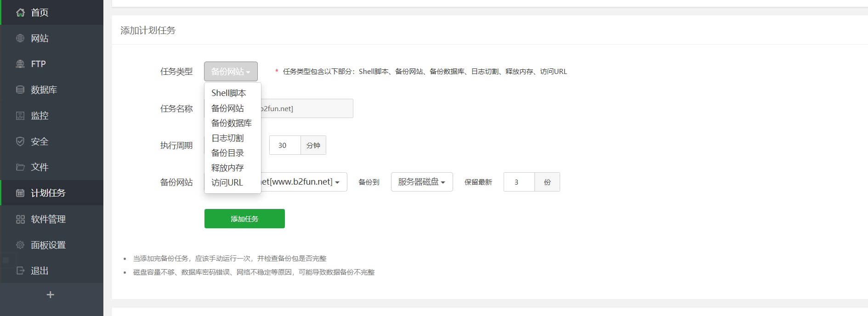Click the plus icon below sidebar
This screenshot has height=316, width=868.
pos(51,295)
